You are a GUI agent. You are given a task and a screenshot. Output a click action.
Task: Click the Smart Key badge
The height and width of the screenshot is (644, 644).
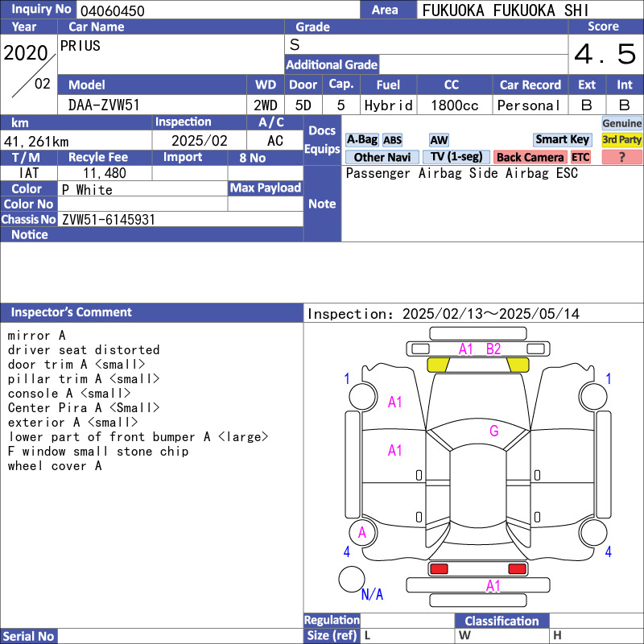(x=563, y=140)
